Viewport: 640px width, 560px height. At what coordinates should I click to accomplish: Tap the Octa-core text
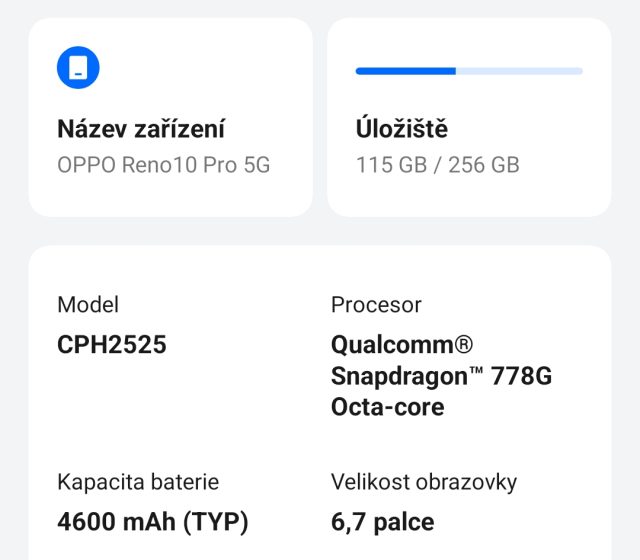point(388,407)
